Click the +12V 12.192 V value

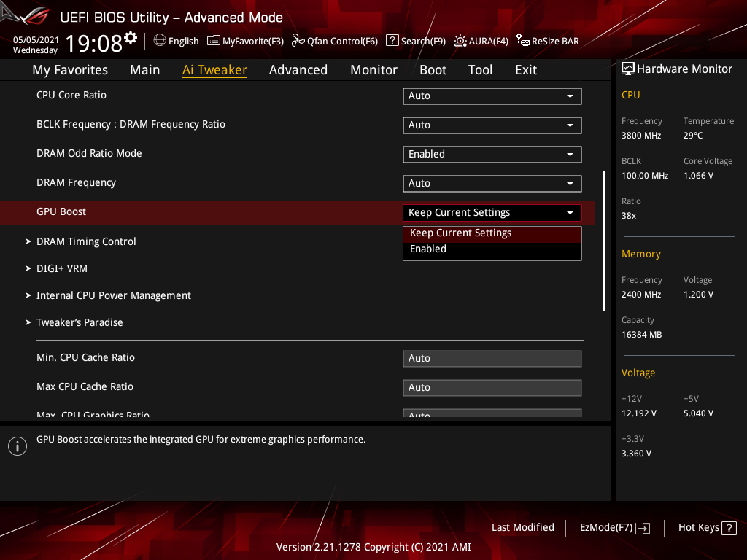click(x=638, y=413)
